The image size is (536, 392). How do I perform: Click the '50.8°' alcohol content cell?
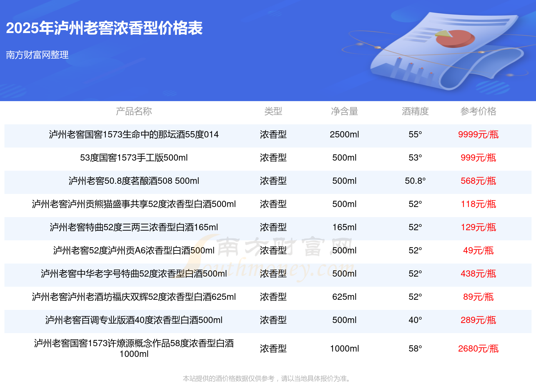point(415,181)
